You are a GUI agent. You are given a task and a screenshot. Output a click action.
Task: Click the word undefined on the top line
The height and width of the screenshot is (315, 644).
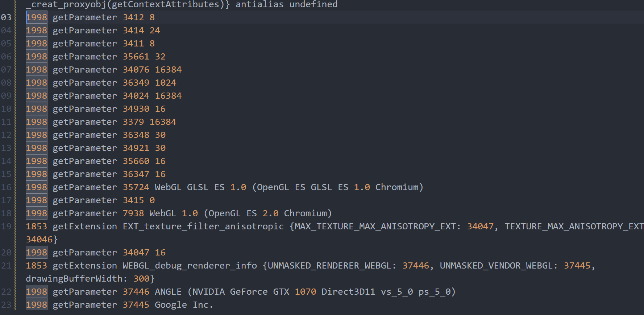point(313,5)
